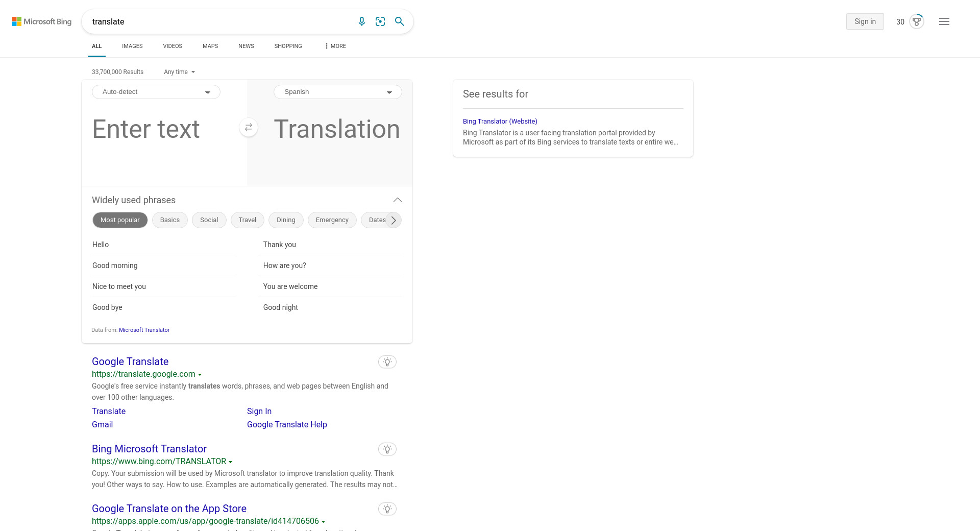This screenshot has height=531, width=980.
Task: Select the Emergency phrase category
Action: coord(332,220)
